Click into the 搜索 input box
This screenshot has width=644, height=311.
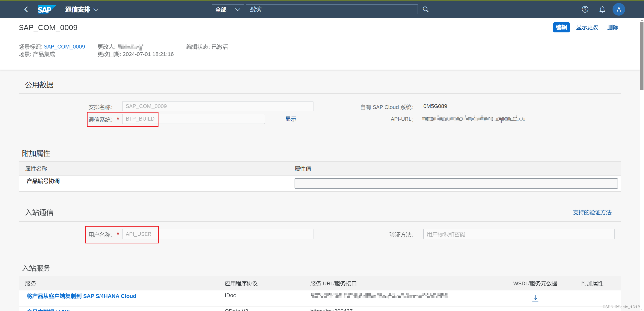[332, 10]
